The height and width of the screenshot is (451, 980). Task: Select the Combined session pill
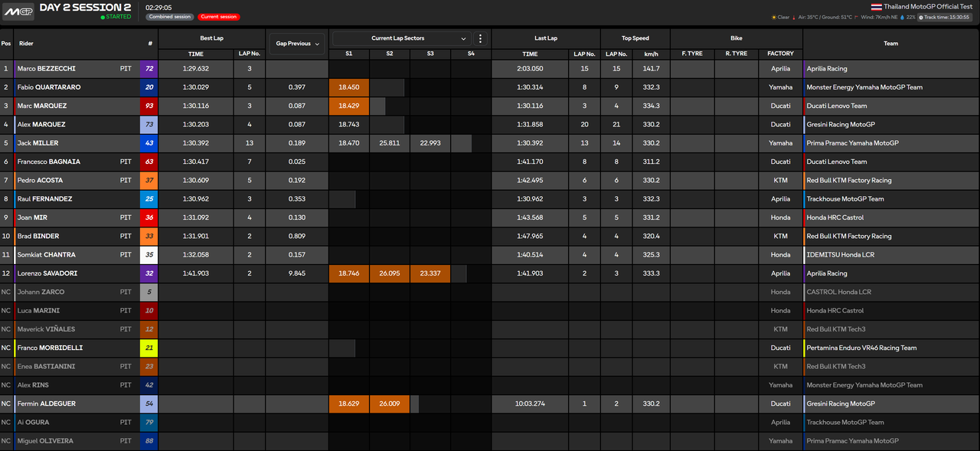point(169,17)
